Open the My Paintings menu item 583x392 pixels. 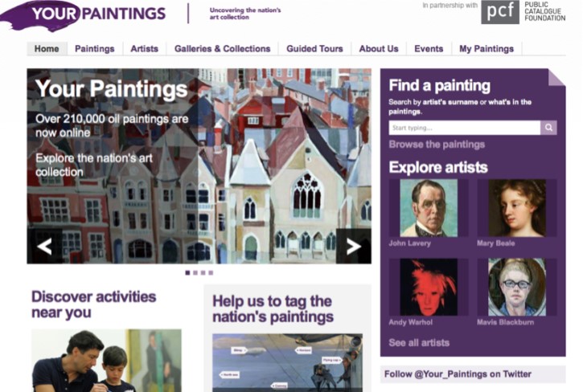click(487, 49)
